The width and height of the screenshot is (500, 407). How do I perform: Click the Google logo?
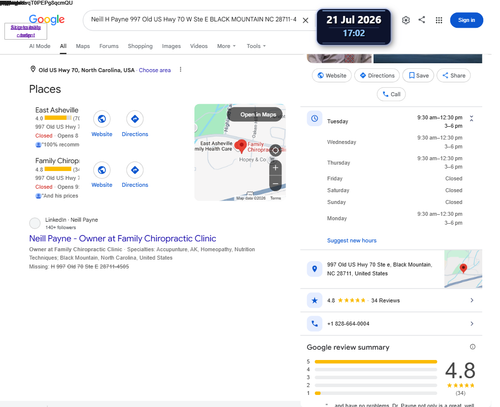point(47,19)
